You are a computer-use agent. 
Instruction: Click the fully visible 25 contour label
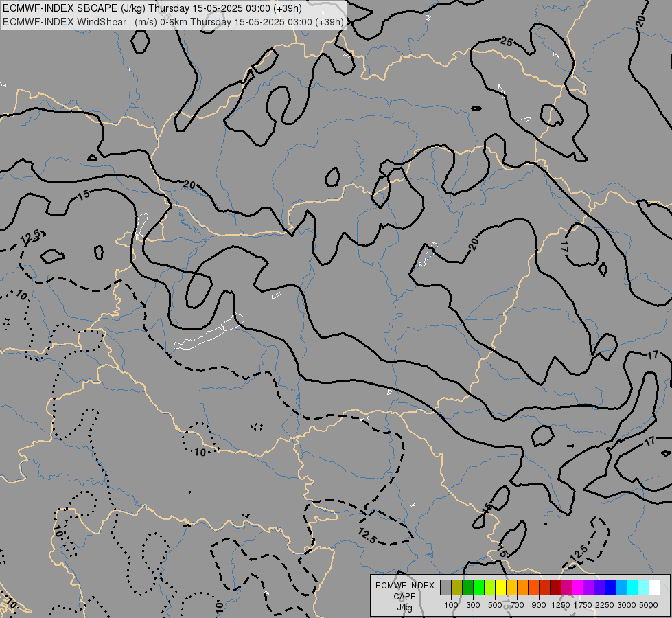coord(507,42)
